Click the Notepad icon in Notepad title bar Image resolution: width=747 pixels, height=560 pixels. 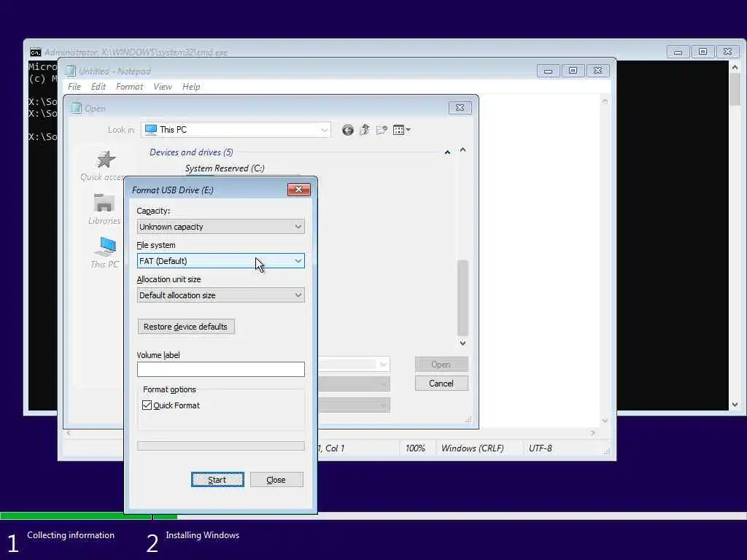(x=71, y=71)
